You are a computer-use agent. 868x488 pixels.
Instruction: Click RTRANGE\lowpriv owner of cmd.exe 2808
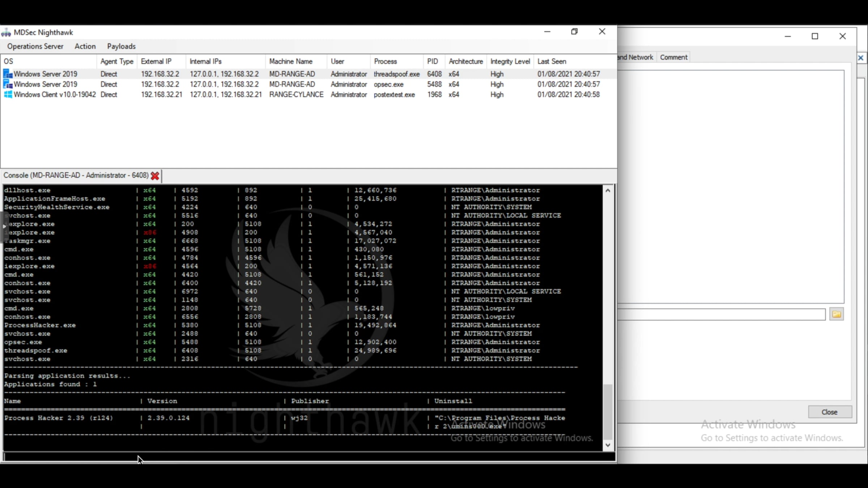pos(483,308)
